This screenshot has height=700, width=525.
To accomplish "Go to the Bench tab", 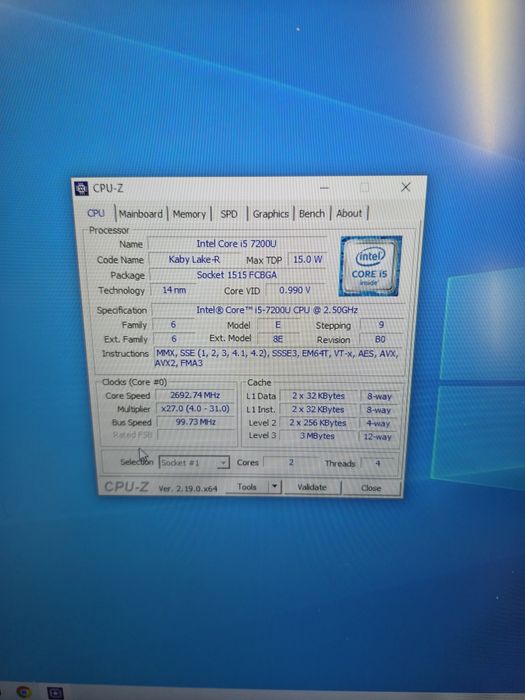I will pyautogui.click(x=312, y=213).
